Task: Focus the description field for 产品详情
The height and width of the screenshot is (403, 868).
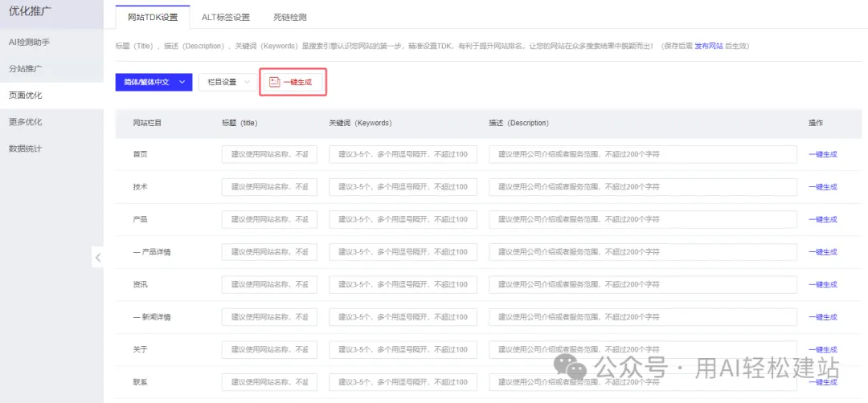Action: tap(643, 252)
